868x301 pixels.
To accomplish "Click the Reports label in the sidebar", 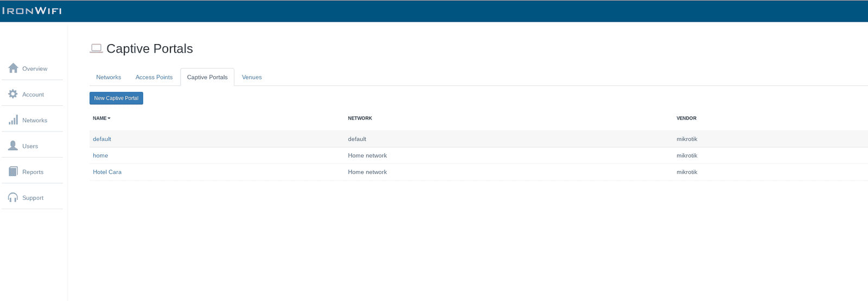I will 33,172.
